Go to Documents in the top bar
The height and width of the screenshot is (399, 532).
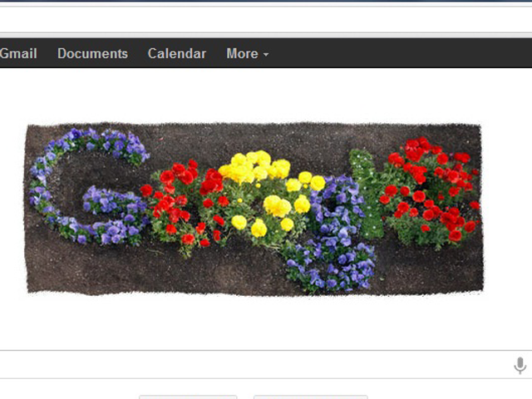[92, 53]
